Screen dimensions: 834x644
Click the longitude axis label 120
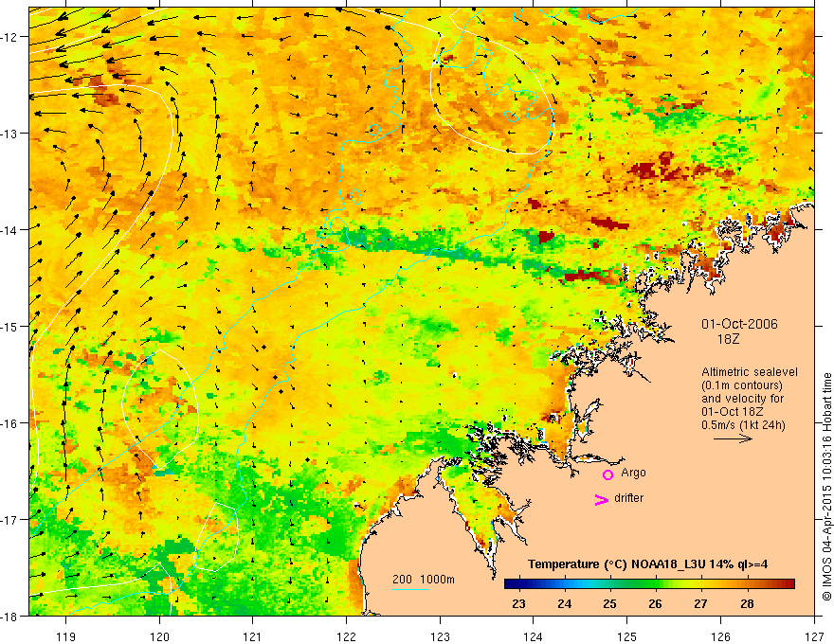(159, 636)
